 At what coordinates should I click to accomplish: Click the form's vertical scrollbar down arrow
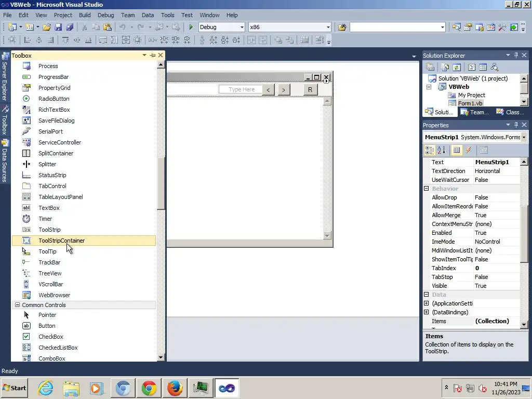tap(327, 235)
